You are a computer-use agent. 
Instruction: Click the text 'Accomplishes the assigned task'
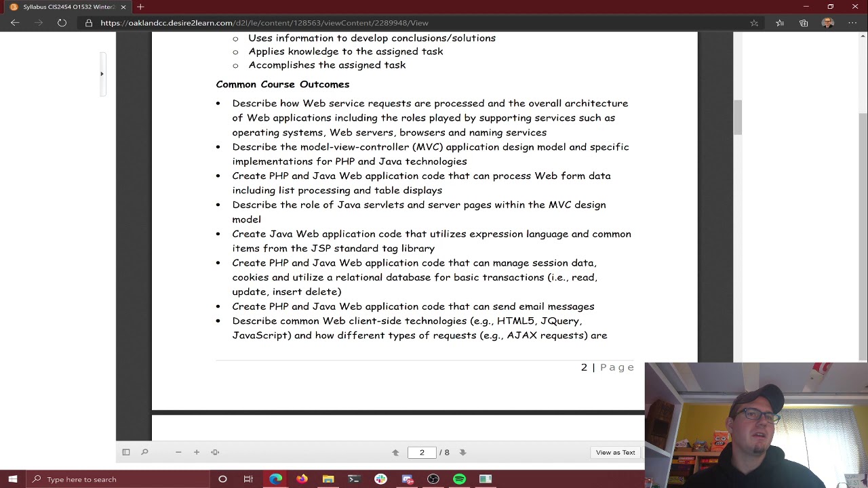click(x=327, y=65)
